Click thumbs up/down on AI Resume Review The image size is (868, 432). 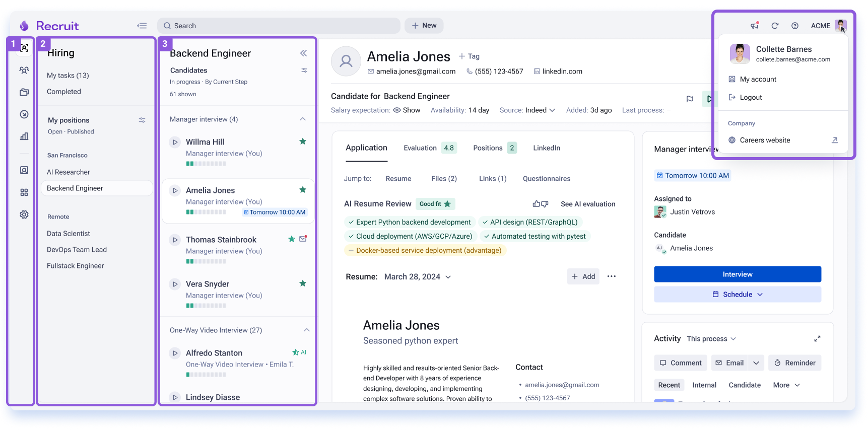(x=541, y=204)
